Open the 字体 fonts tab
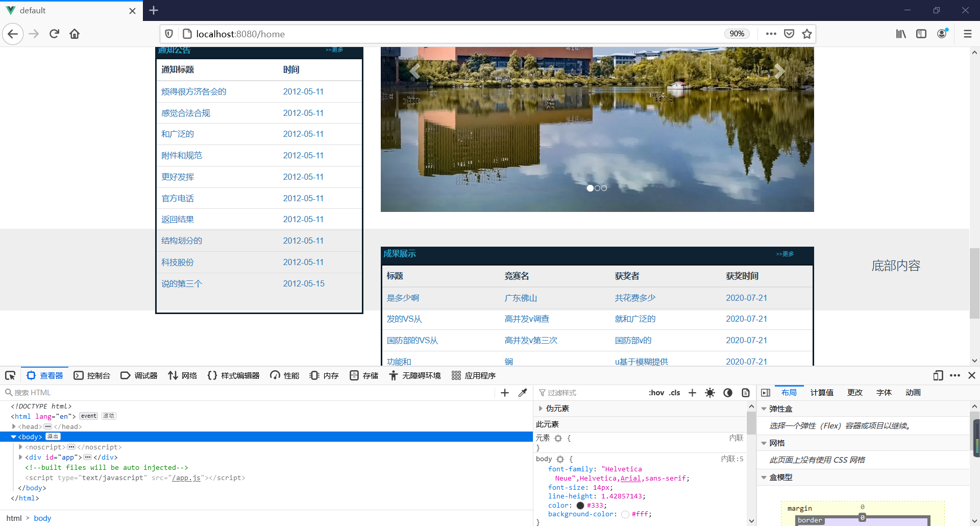Screen dimensions: 980x526 (x=884, y=393)
